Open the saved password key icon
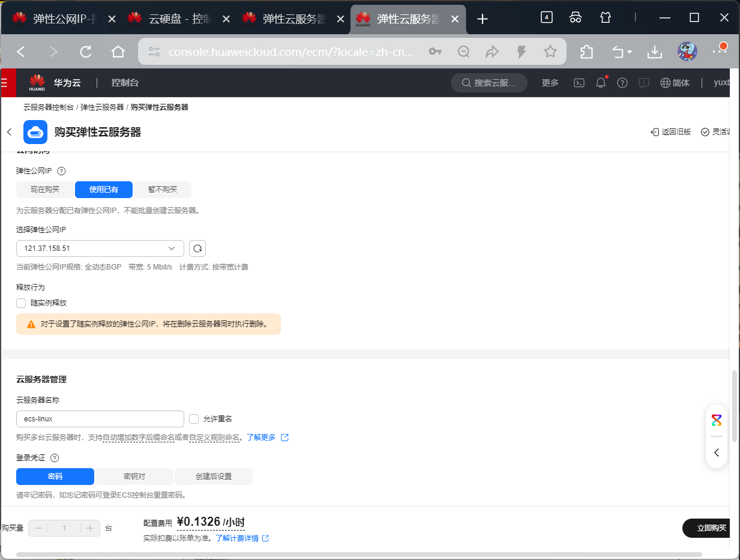740x560 pixels. tap(435, 52)
